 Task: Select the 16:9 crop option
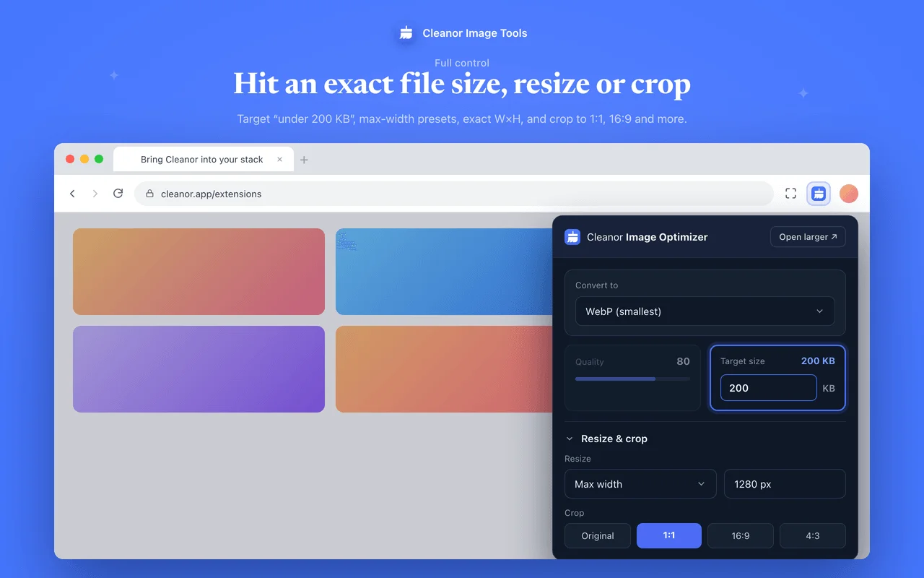[x=741, y=536]
